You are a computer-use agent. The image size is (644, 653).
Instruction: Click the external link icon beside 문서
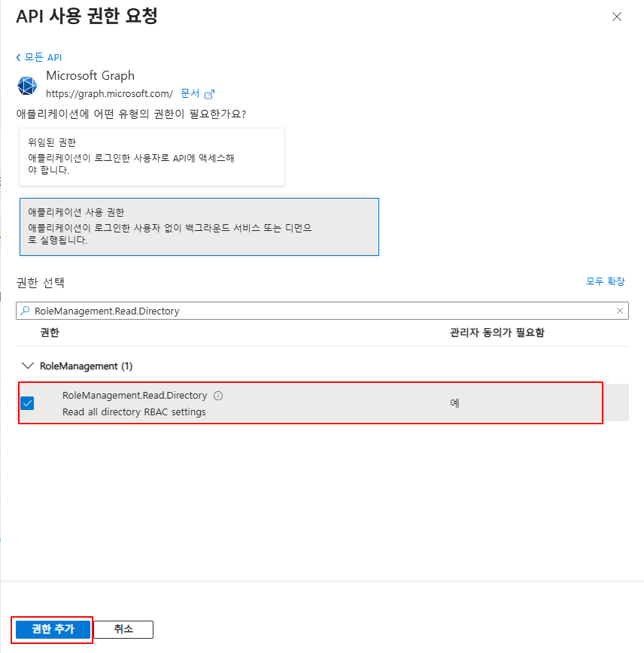pos(210,95)
